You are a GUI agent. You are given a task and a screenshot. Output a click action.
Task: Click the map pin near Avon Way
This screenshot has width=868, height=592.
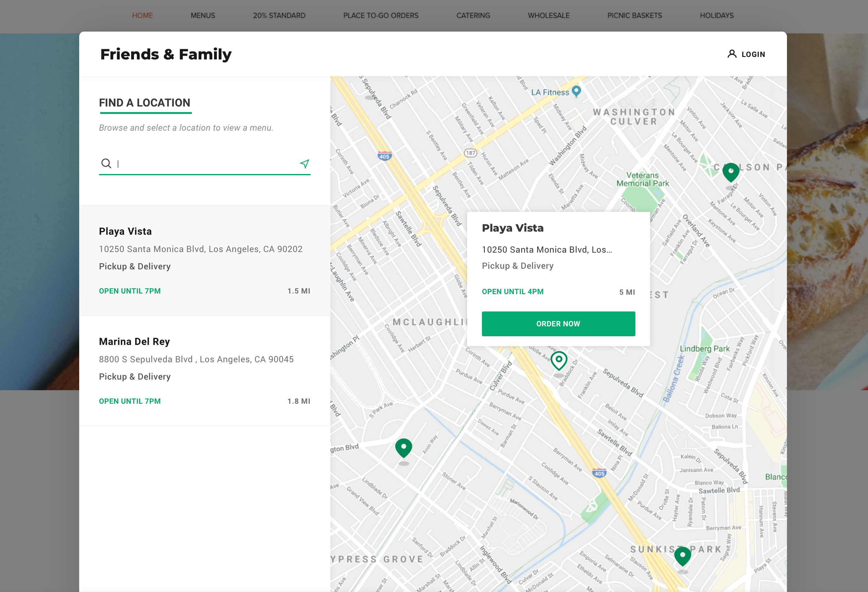(x=403, y=448)
